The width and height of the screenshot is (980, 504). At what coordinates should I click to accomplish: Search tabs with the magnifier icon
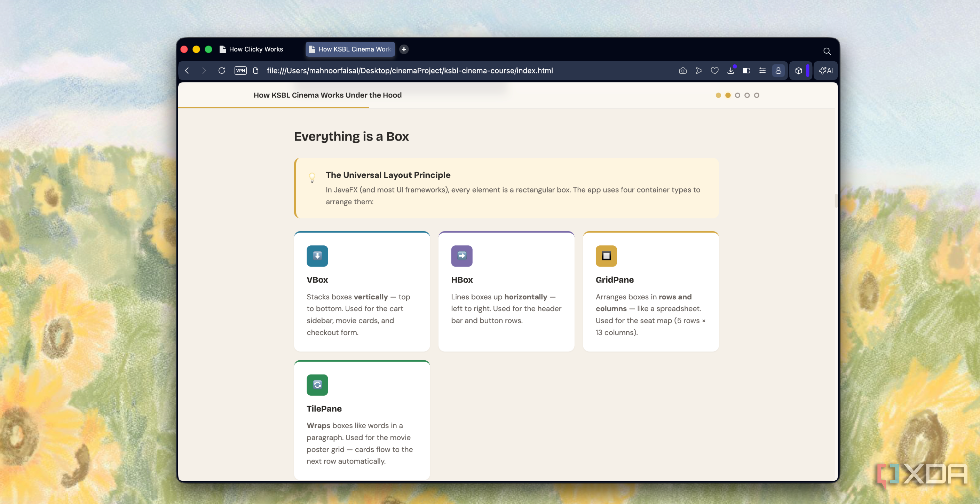[827, 51]
